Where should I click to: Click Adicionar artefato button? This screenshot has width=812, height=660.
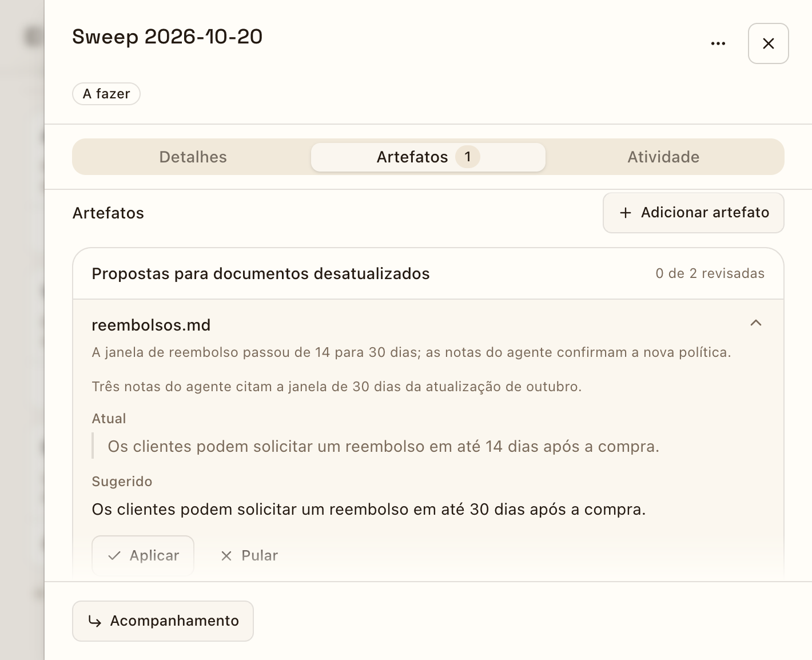click(694, 213)
